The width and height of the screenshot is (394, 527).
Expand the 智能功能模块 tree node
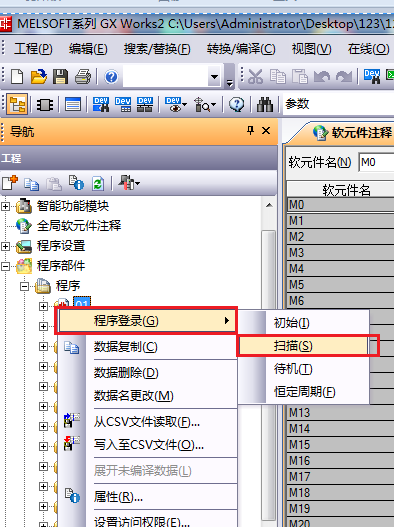point(5,206)
